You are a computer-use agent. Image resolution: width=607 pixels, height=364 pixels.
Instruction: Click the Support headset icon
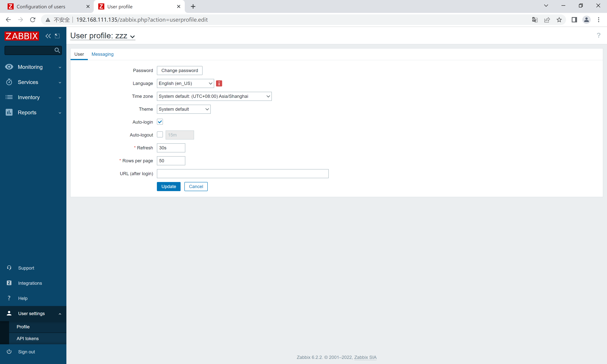pos(9,268)
